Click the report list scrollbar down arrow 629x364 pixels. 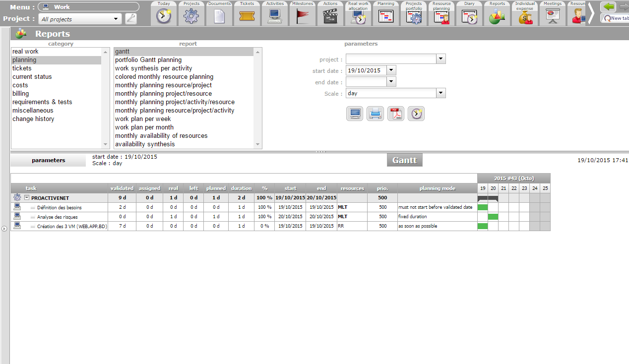pyautogui.click(x=257, y=144)
